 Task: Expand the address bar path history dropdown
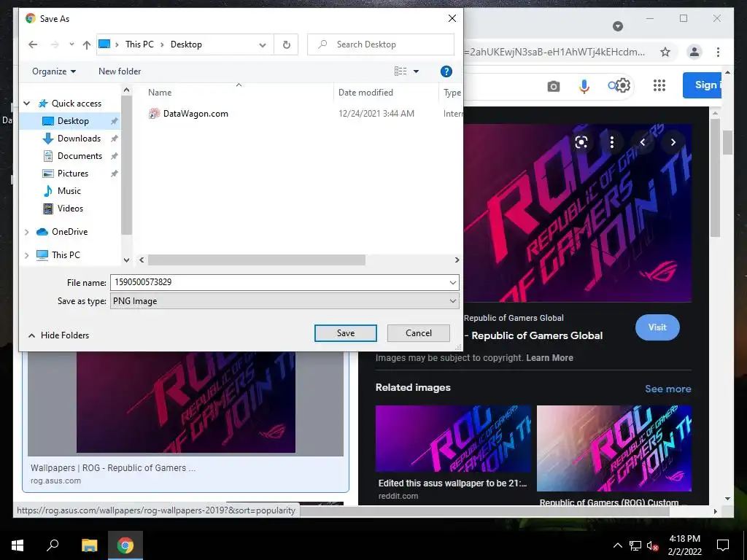point(263,44)
